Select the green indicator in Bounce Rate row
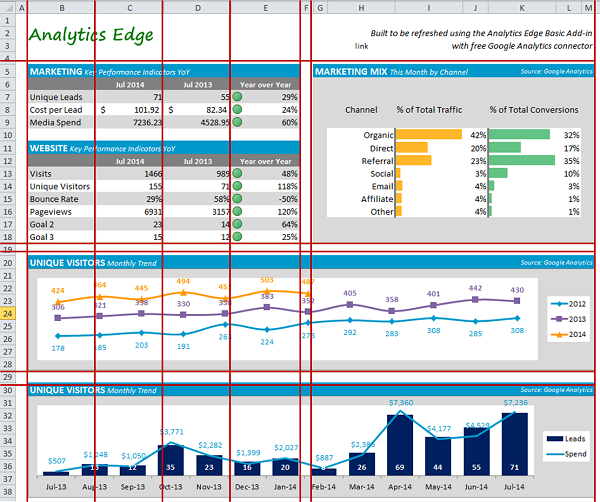 click(238, 199)
